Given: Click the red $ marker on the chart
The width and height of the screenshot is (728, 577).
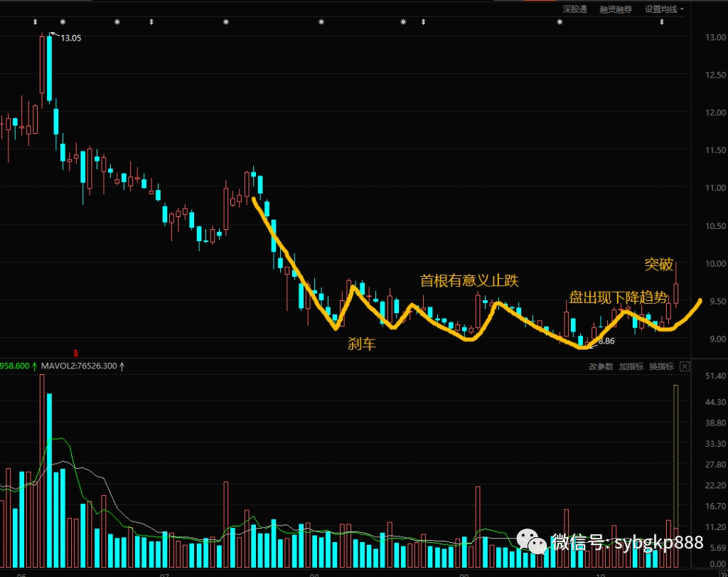Looking at the screenshot, I should coord(75,354).
